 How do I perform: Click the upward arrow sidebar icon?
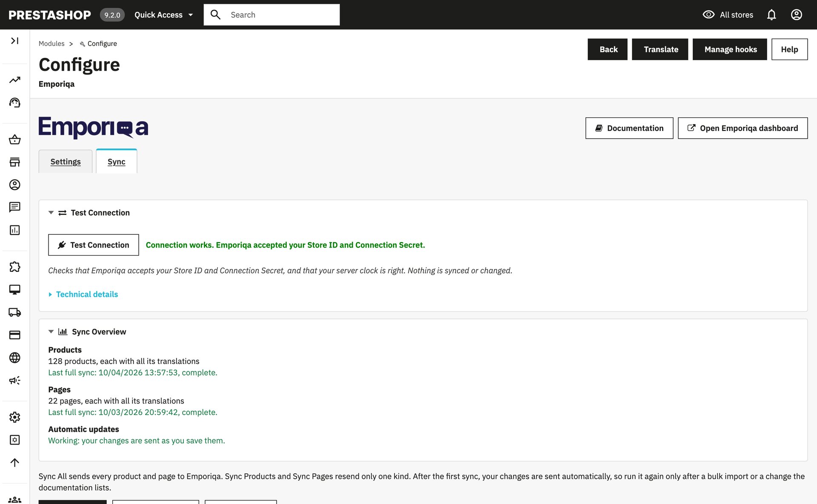click(x=15, y=462)
